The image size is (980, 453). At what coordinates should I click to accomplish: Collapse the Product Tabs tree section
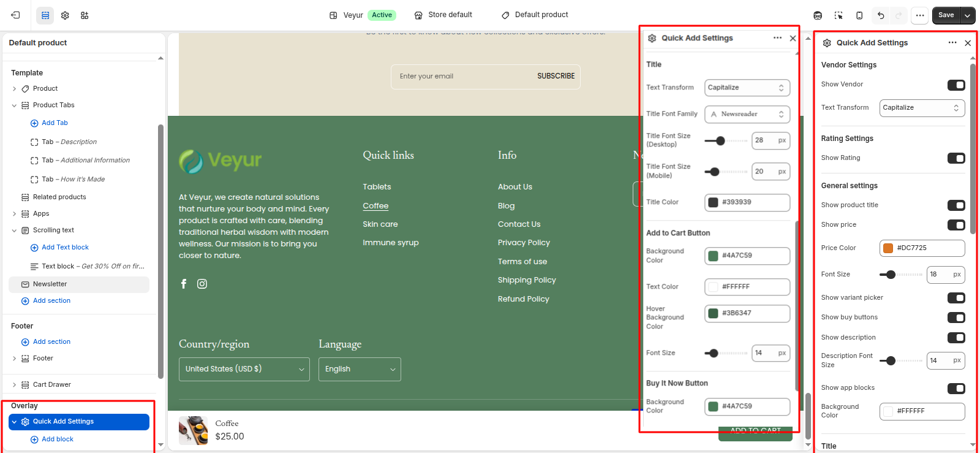[14, 105]
